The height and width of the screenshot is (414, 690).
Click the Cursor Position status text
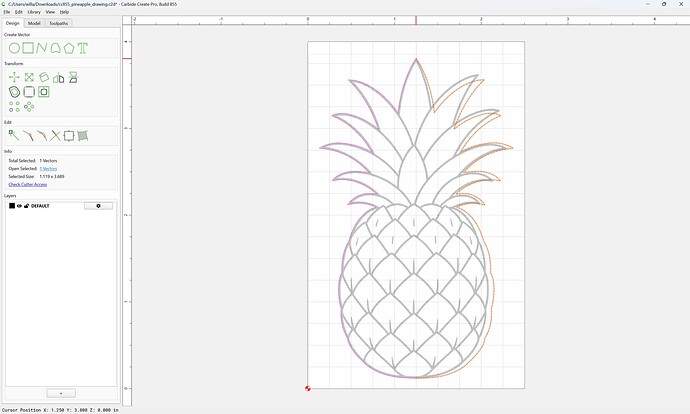point(60,410)
